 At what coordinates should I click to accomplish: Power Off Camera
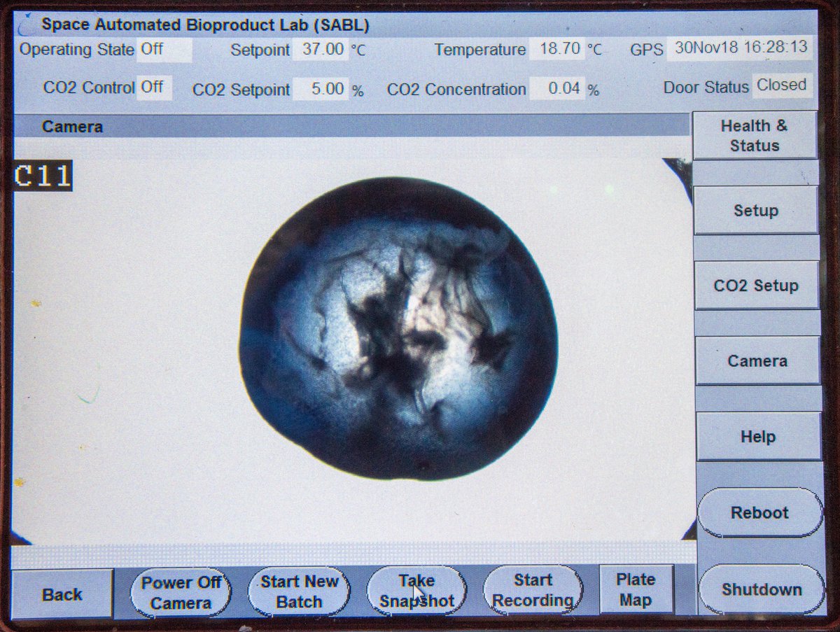click(x=181, y=592)
